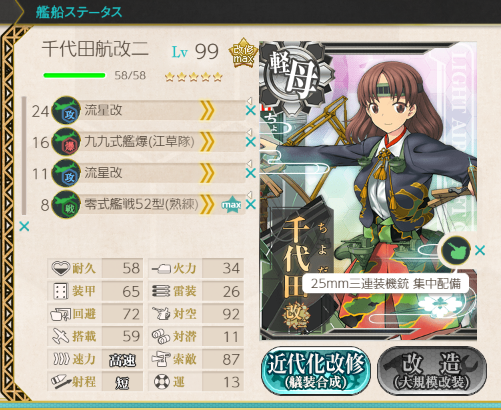Screen dimensions: 501x410
Task: Open 近代化改修 (艤装合成) modernization
Action: [x=316, y=371]
